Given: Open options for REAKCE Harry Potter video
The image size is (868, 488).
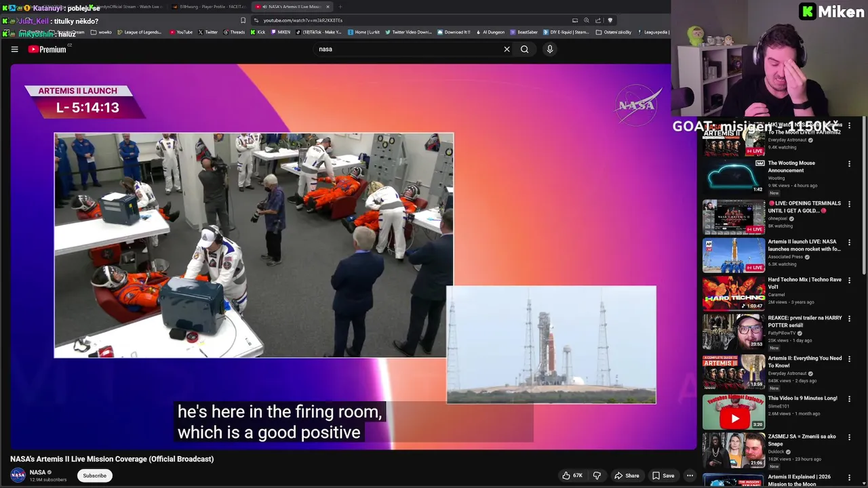Looking at the screenshot, I should [x=849, y=319].
